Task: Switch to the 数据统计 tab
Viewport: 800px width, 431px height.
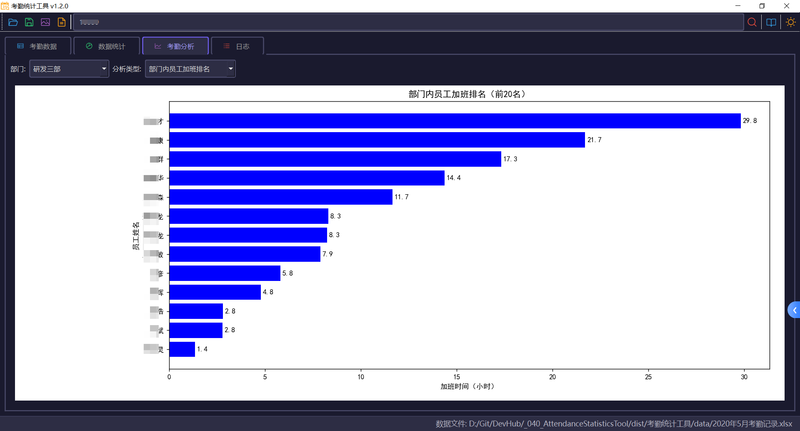Action: 106,46
